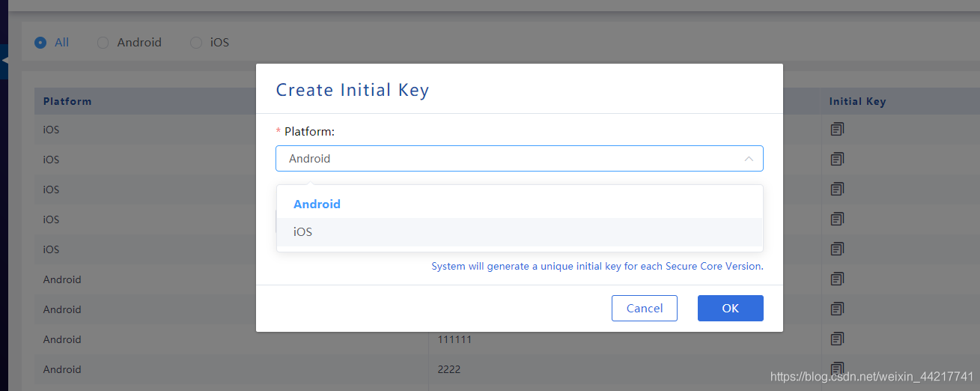Open the Platform combo box
The width and height of the screenshot is (980, 391).
[520, 159]
